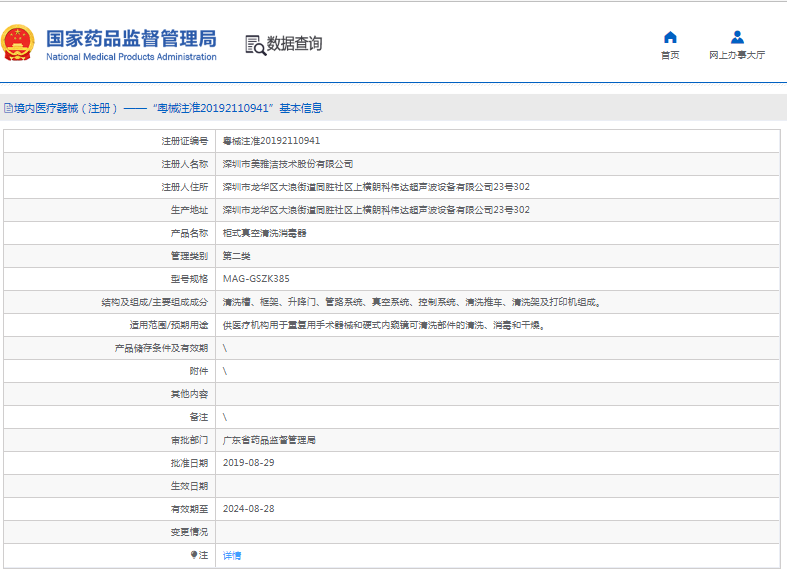This screenshot has width=787, height=576.
Task: Open the 详情 link
Action: tap(231, 555)
